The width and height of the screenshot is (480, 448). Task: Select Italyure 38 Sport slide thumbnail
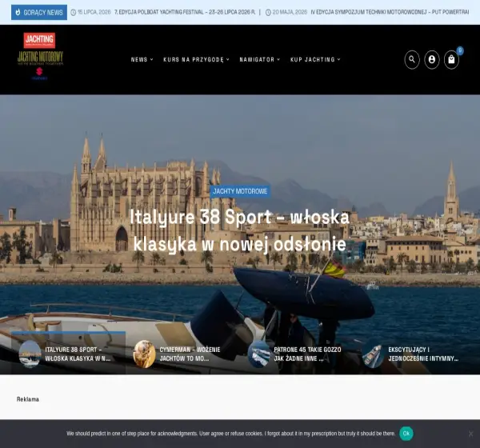point(30,354)
